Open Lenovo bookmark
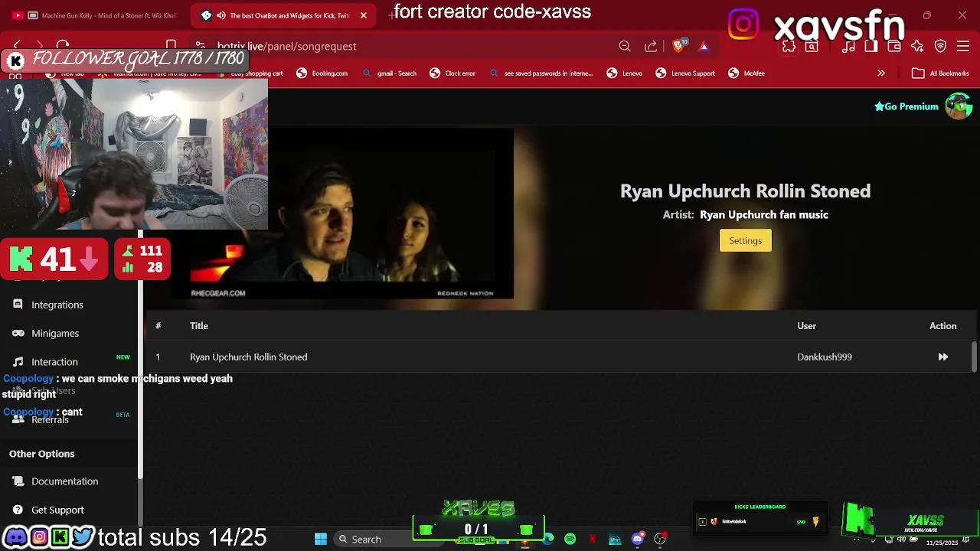Image resolution: width=980 pixels, height=551 pixels. tap(624, 73)
